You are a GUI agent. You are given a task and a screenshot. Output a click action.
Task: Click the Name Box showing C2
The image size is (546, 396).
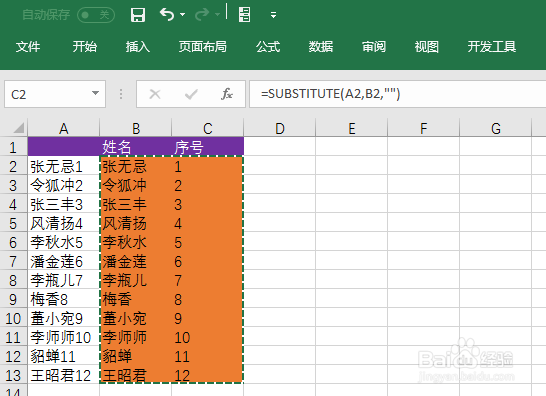(x=55, y=94)
